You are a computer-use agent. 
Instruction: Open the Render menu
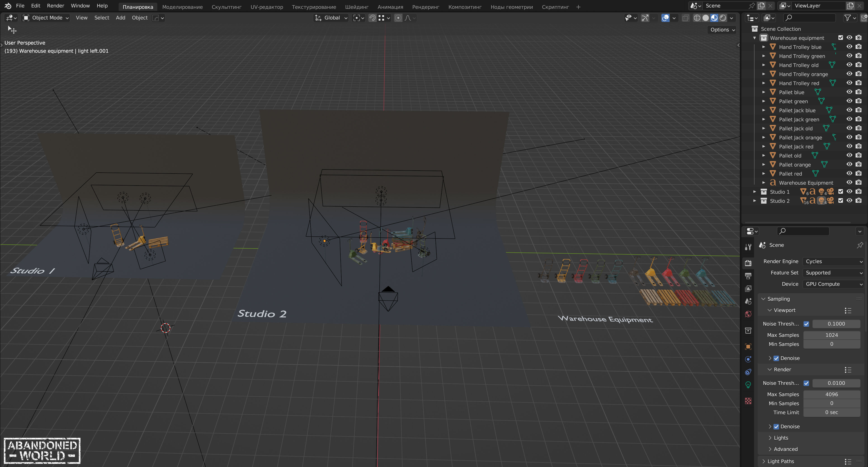55,6
